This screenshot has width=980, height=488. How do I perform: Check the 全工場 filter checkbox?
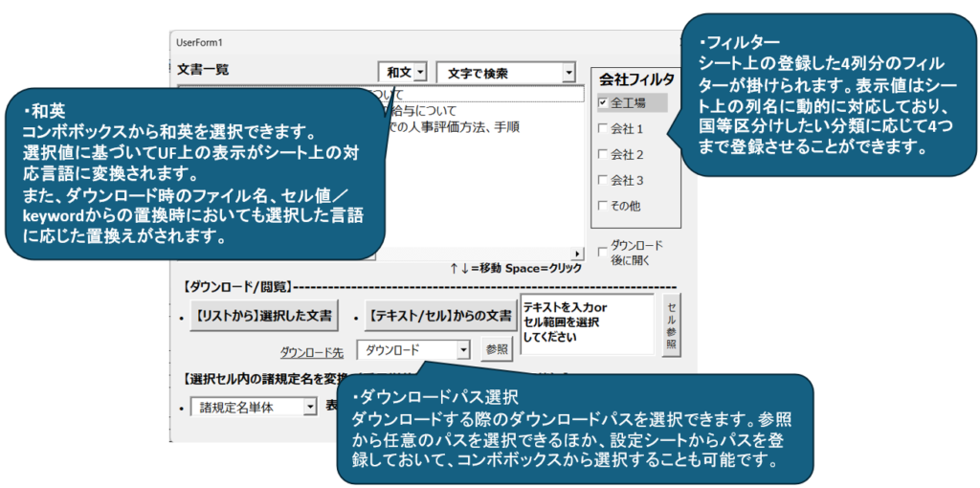(603, 101)
